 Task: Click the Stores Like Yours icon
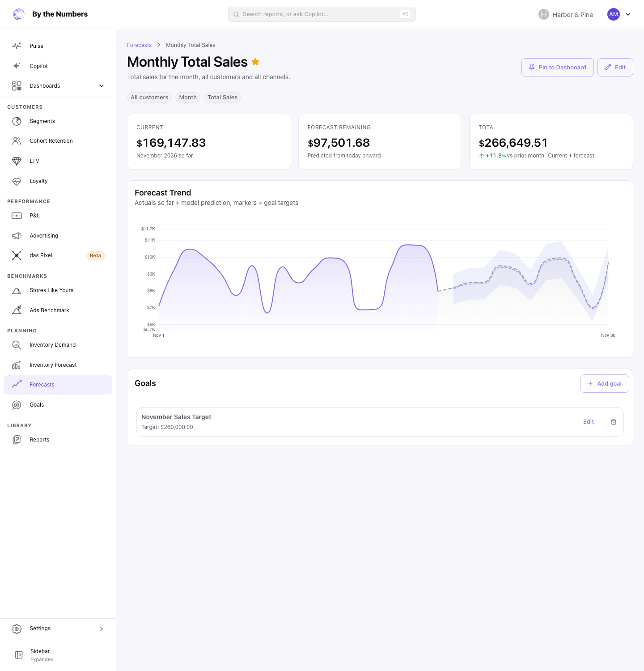[x=17, y=290]
